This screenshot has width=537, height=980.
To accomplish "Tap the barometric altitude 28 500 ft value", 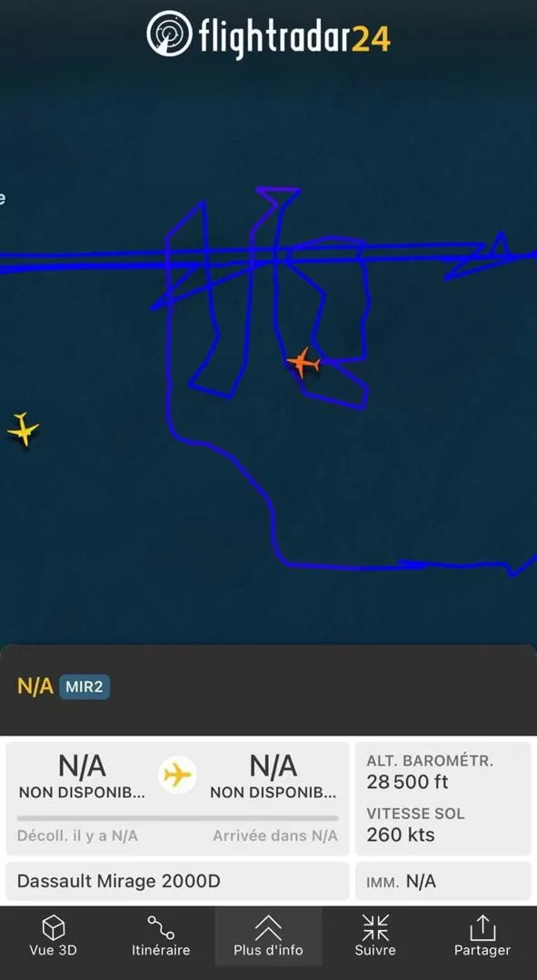I will tap(407, 782).
